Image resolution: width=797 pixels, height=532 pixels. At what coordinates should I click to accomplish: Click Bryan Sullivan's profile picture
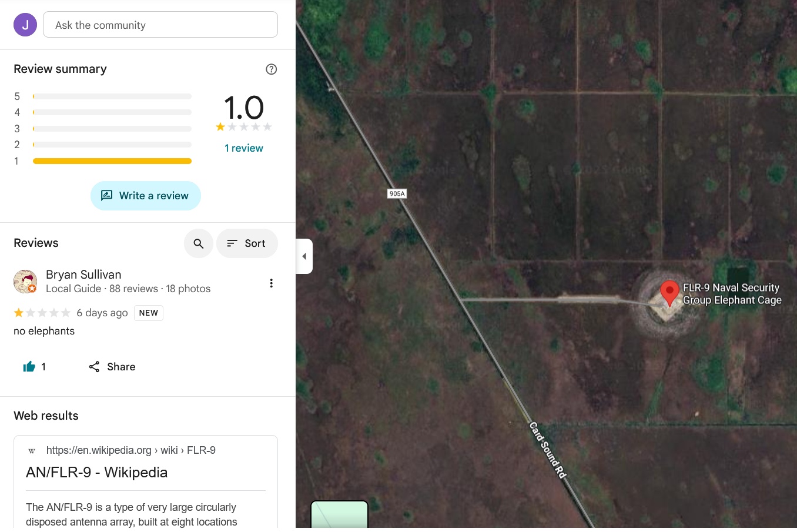25,282
